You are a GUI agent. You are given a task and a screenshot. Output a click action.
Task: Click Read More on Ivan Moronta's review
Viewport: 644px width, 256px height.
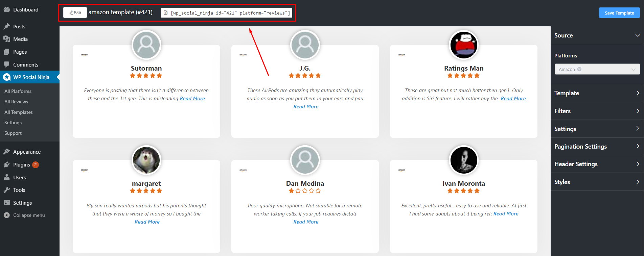(x=506, y=214)
